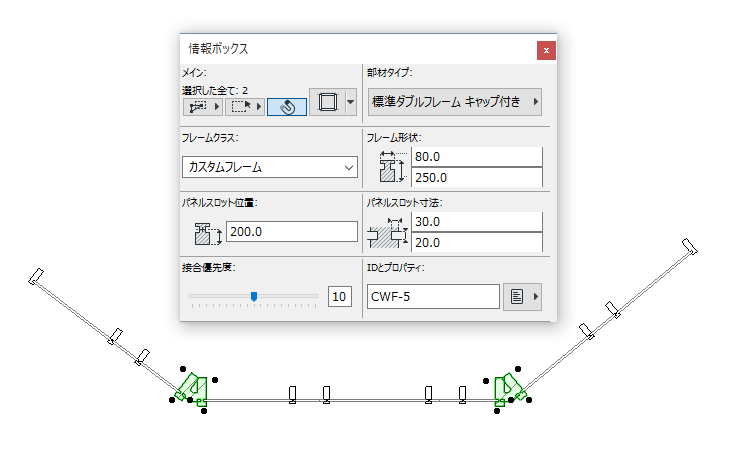
Task: Click the 情報ボックス title text
Action: [218, 49]
